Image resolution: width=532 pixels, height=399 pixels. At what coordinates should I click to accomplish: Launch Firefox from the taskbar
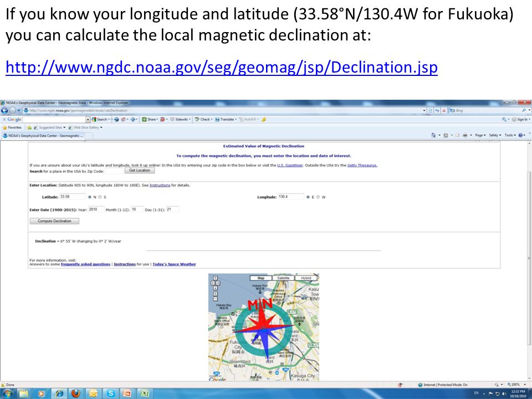pyautogui.click(x=76, y=393)
